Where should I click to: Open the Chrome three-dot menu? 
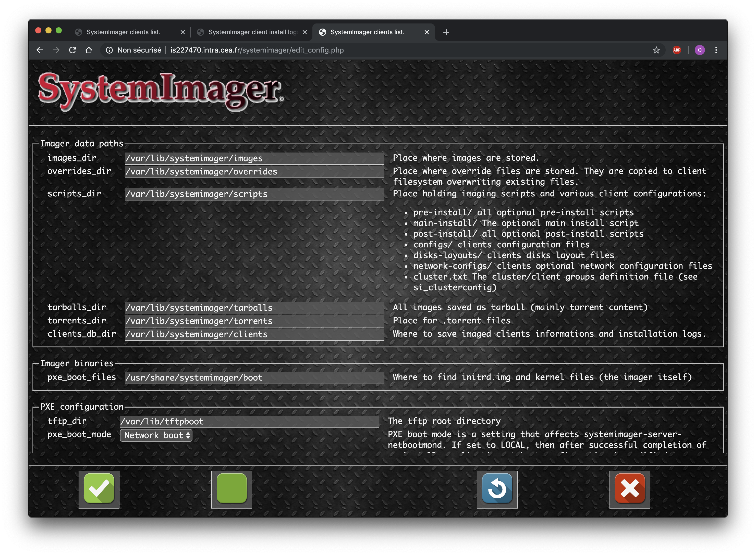716,50
